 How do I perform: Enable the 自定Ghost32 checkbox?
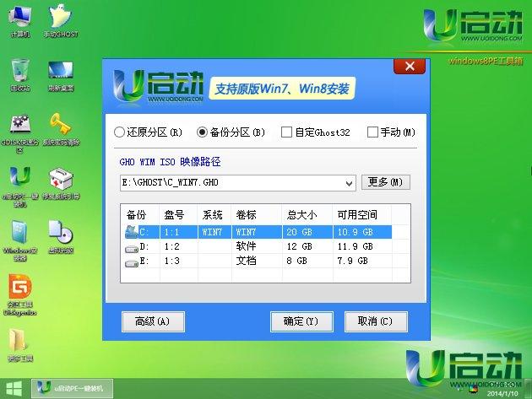pyautogui.click(x=286, y=132)
